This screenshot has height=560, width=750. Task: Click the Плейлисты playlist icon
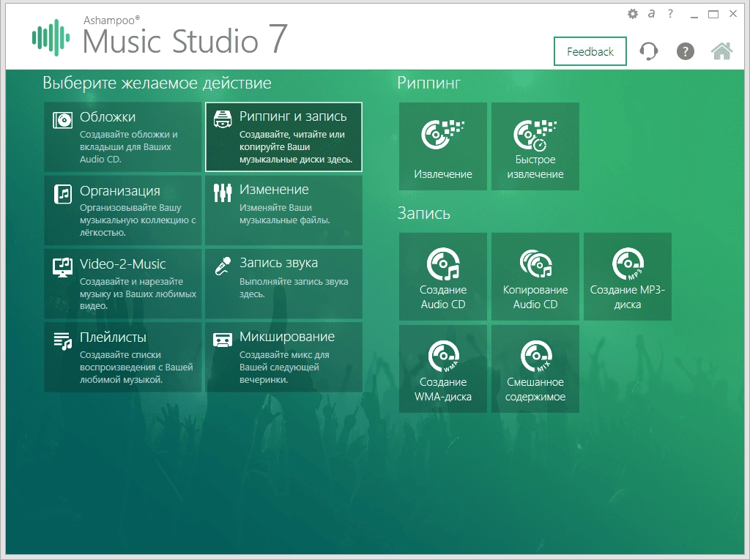[x=63, y=341]
